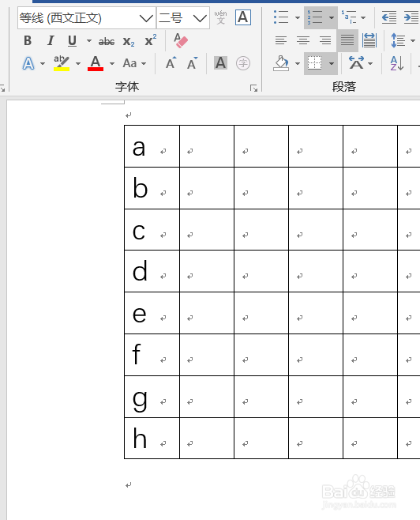Click the Enclose Characters circle icon
Viewport: 420px width, 520px height.
(243, 63)
